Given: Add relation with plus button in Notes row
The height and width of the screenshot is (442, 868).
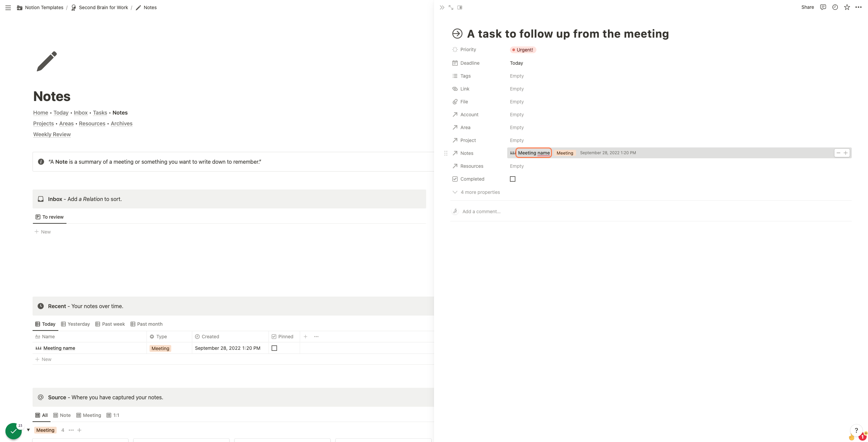Looking at the screenshot, I should [x=846, y=153].
